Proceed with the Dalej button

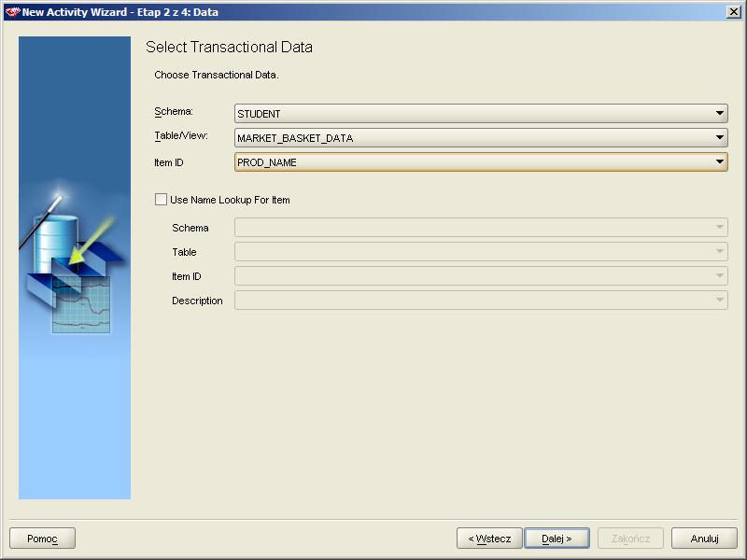pos(557,539)
